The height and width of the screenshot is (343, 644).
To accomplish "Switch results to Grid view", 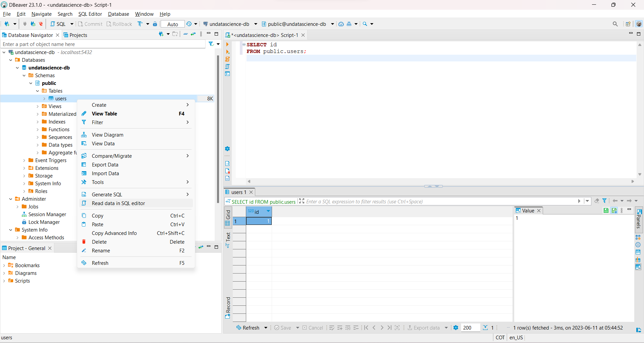I will tap(228, 217).
